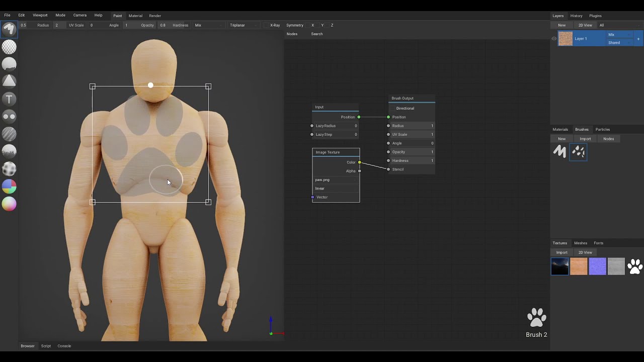This screenshot has height=362, width=644.
Task: Select the paw texture thumbnail
Action: (635, 266)
